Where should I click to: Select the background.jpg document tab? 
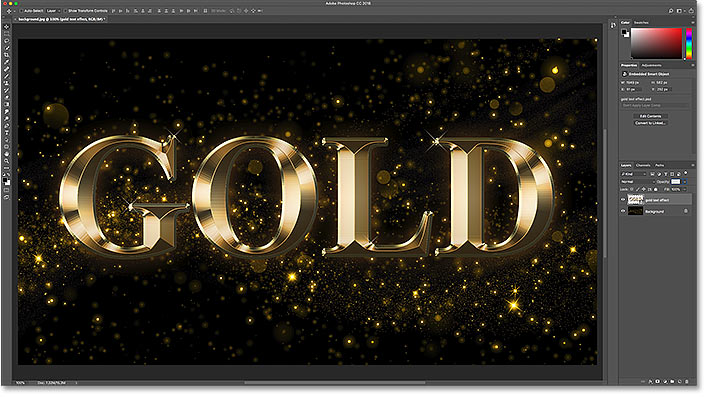click(61, 19)
